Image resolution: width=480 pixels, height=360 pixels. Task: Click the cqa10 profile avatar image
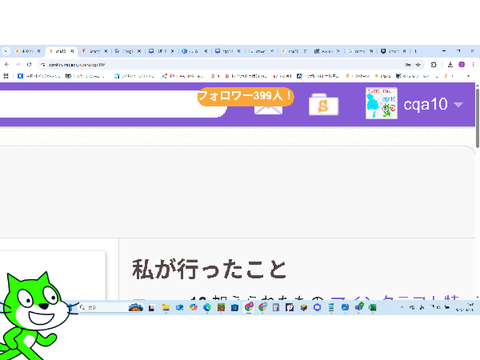click(381, 103)
